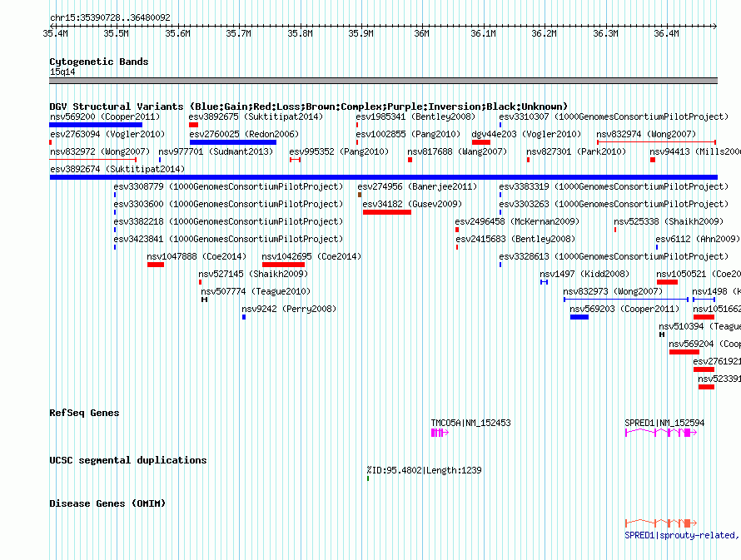Click the nsv527145 (Shaikh2009) red marker
741x560 pixels.
click(201, 282)
